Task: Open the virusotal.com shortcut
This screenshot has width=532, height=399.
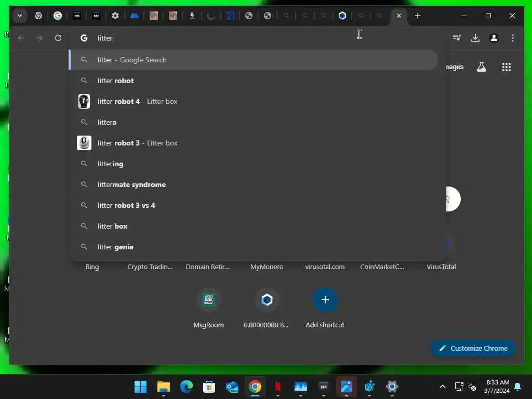Action: 325,267
